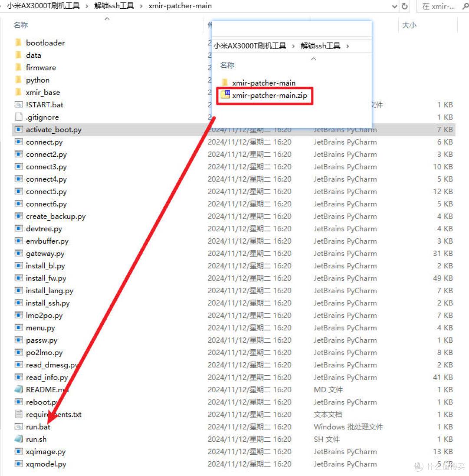Select envbuffer.py file name
This screenshot has height=476, width=469.
pos(47,241)
